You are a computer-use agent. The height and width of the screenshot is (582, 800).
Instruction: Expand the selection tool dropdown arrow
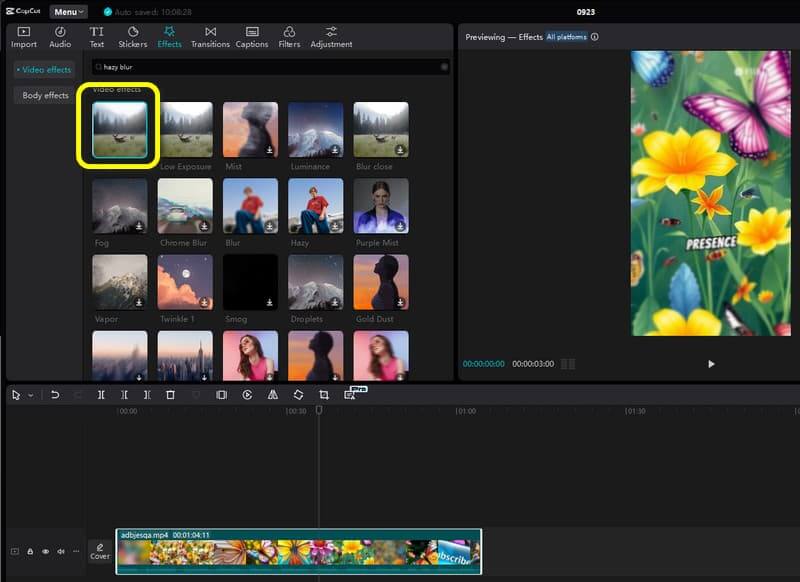30,396
